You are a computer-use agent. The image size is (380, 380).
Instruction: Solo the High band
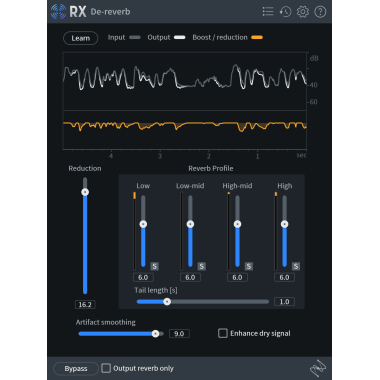point(296,266)
